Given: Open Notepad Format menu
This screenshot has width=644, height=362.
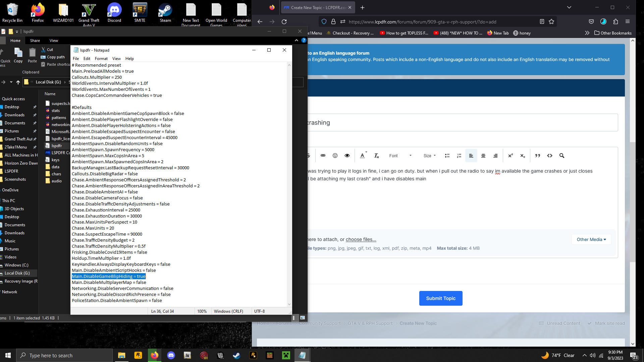Looking at the screenshot, I should point(101,59).
